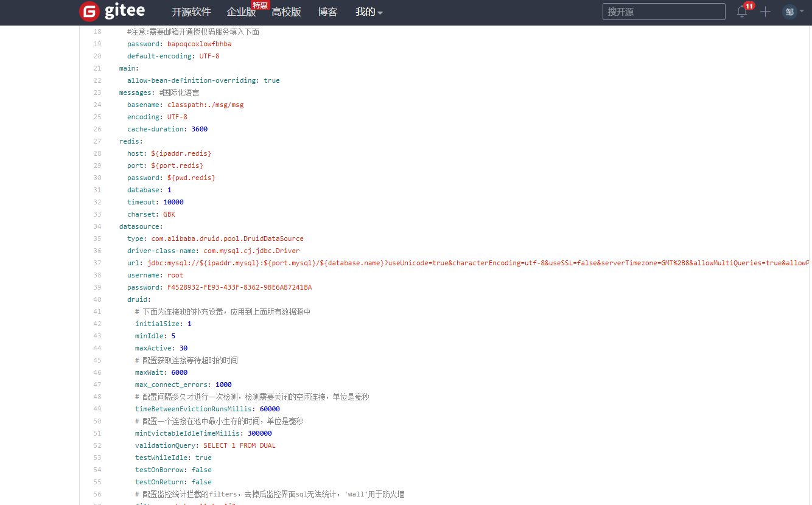Viewport: 812px width, 505px height.
Task: Click line number 27
Action: point(97,141)
